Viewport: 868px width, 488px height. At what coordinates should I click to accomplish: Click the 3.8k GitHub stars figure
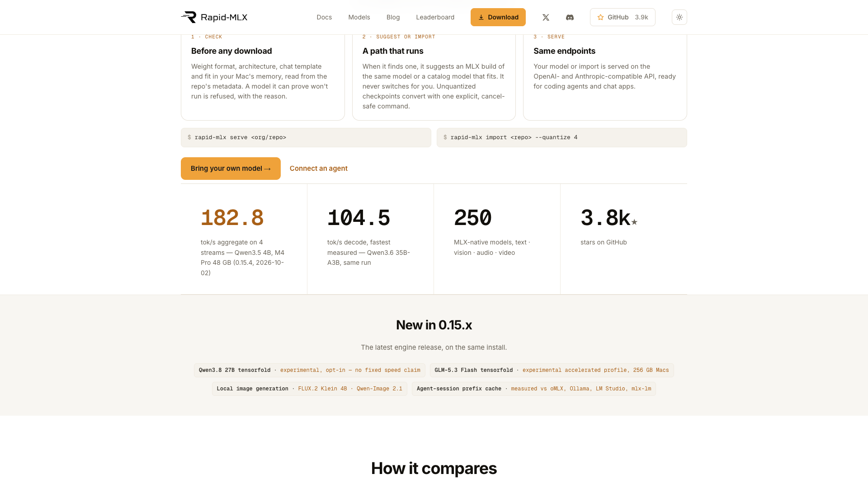(609, 218)
